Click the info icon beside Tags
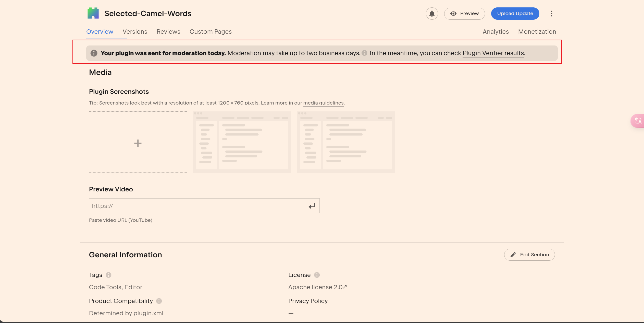This screenshot has height=323, width=644. [x=108, y=275]
